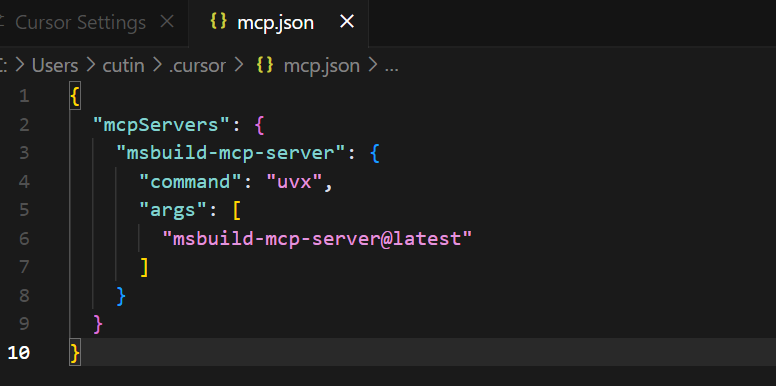Click the "msbuild-mcp-server@latest" string
The image size is (776, 386).
[318, 239]
